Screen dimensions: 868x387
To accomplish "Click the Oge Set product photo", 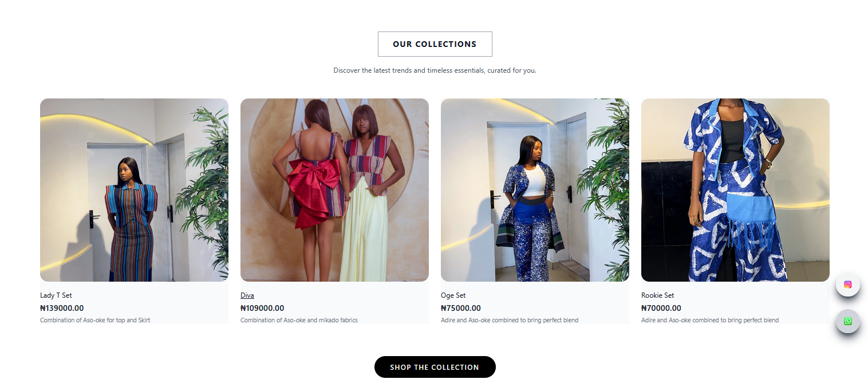I will click(x=534, y=189).
